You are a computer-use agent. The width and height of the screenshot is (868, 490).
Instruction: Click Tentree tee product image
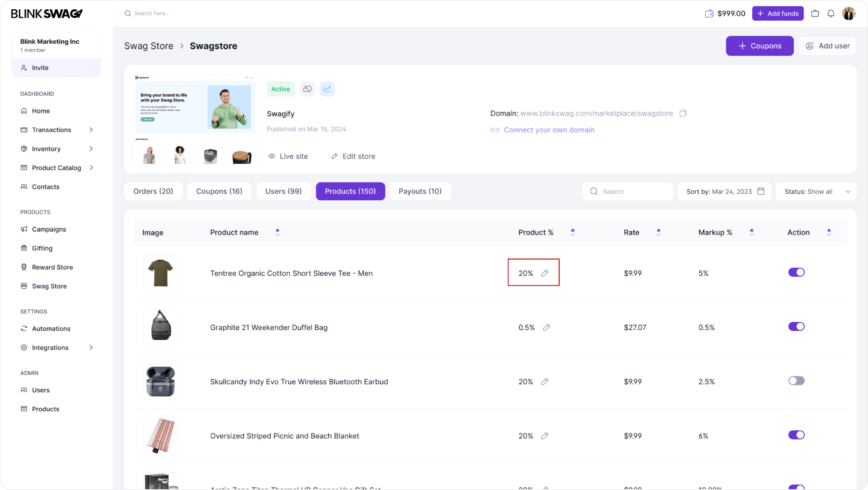tap(160, 273)
